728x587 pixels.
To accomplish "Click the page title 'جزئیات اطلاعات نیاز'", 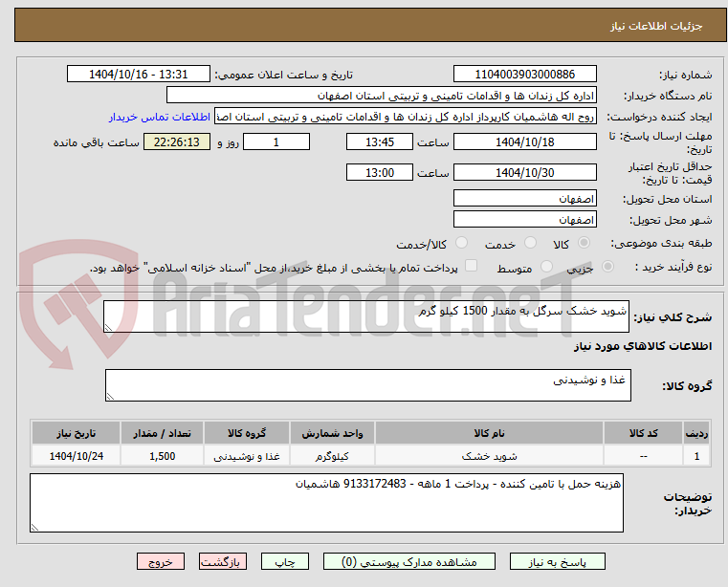I will [x=656, y=26].
